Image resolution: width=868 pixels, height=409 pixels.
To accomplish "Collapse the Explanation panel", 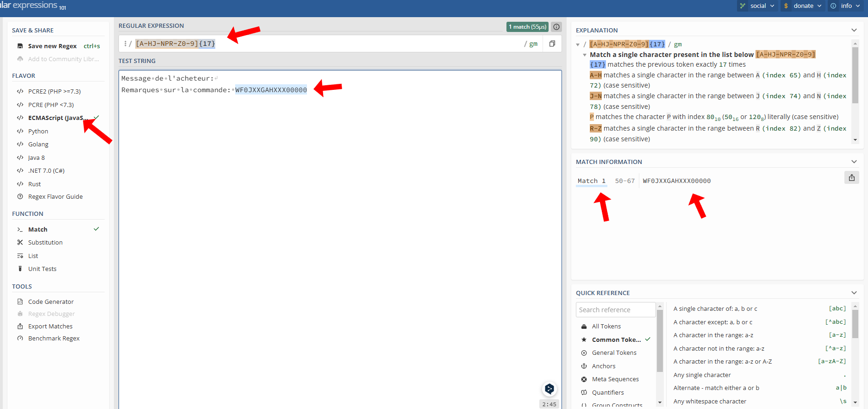I will [x=854, y=30].
